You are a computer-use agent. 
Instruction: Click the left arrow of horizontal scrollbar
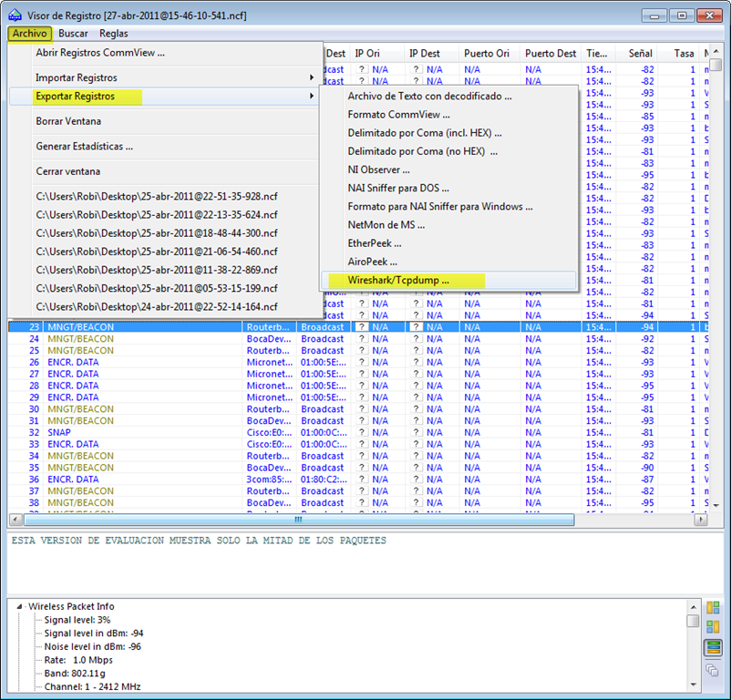pos(15,520)
